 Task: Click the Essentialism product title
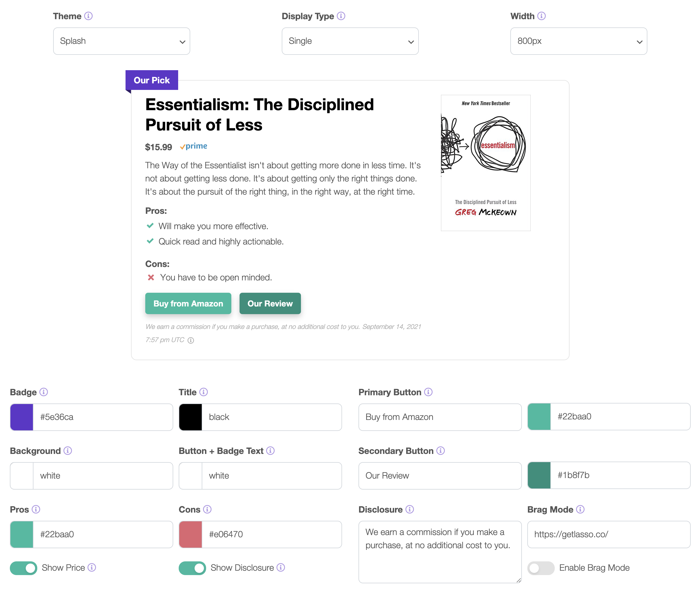click(260, 115)
